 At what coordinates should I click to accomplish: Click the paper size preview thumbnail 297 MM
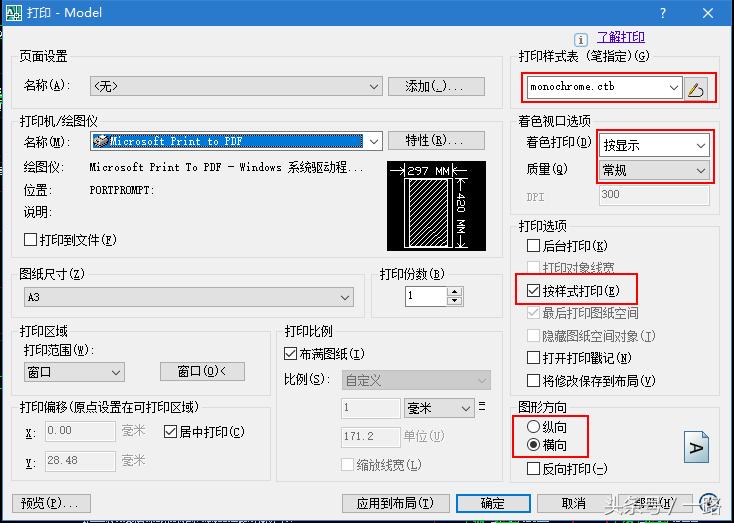pyautogui.click(x=436, y=206)
